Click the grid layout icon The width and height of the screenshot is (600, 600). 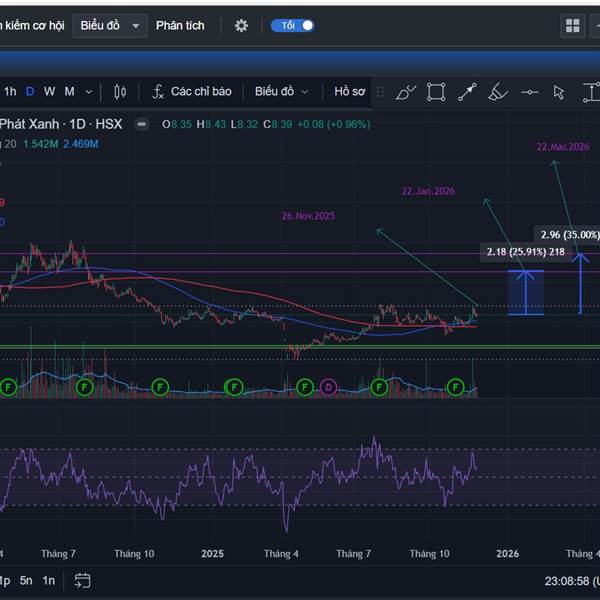click(x=572, y=26)
